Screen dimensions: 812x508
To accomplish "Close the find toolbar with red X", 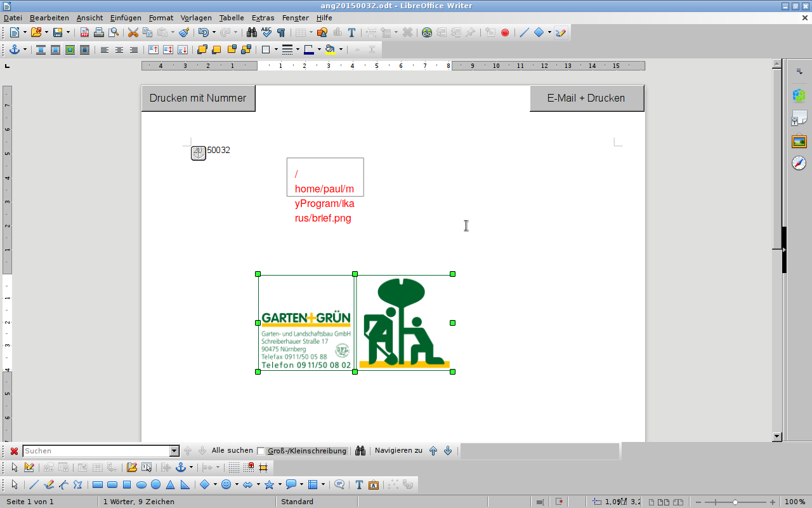I will (x=14, y=451).
